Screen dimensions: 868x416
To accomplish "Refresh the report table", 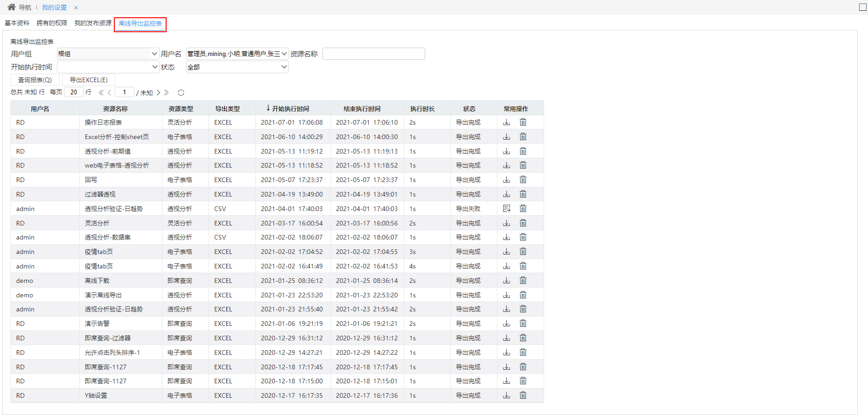I will click(x=181, y=92).
